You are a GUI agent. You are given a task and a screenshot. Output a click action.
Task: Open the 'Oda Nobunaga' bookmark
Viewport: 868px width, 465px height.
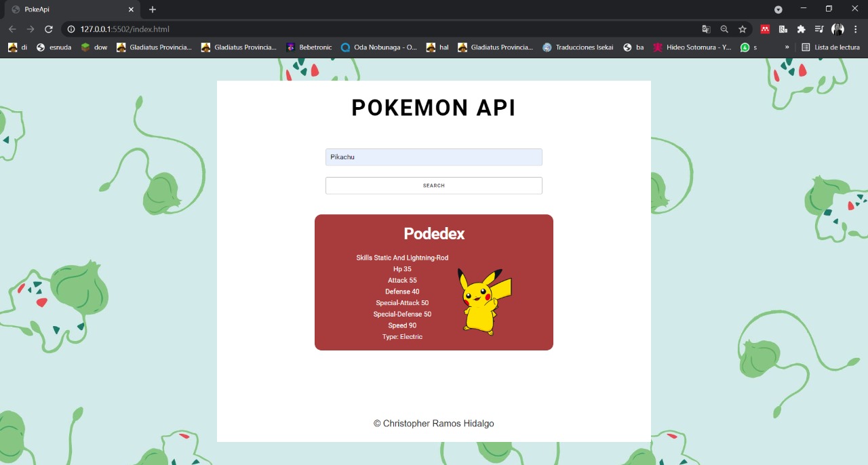tap(378, 47)
